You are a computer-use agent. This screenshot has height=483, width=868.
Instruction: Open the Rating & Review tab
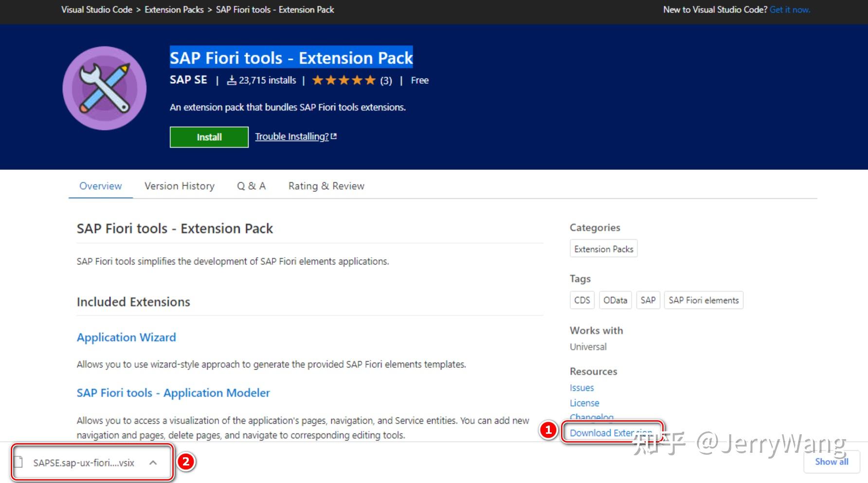coord(326,186)
